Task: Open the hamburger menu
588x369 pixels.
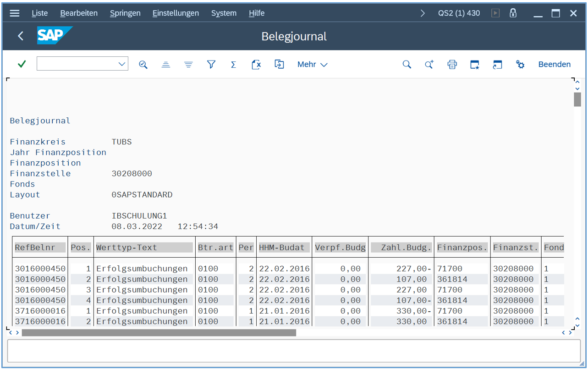Action: point(15,13)
